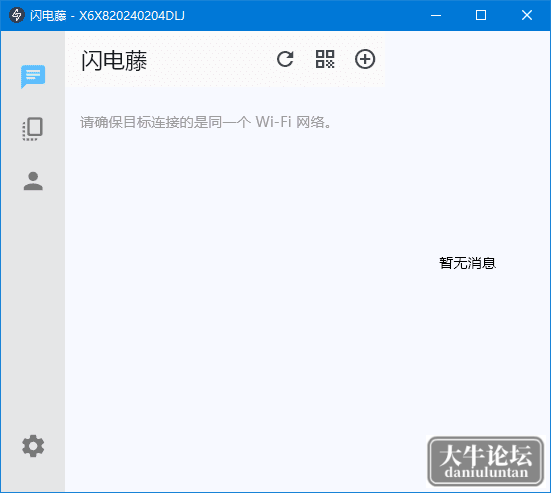Click the lightning app logo in title bar
The height and width of the screenshot is (493, 551).
[17, 15]
